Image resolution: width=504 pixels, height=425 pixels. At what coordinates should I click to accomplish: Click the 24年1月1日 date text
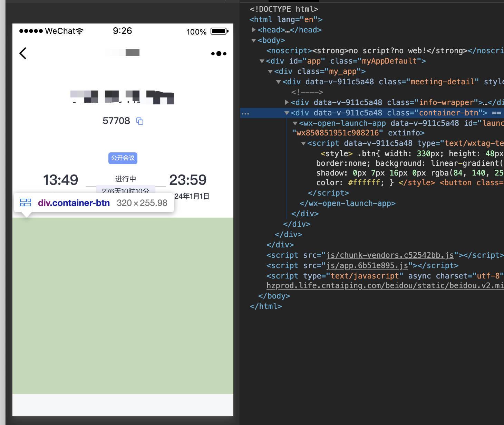(192, 196)
